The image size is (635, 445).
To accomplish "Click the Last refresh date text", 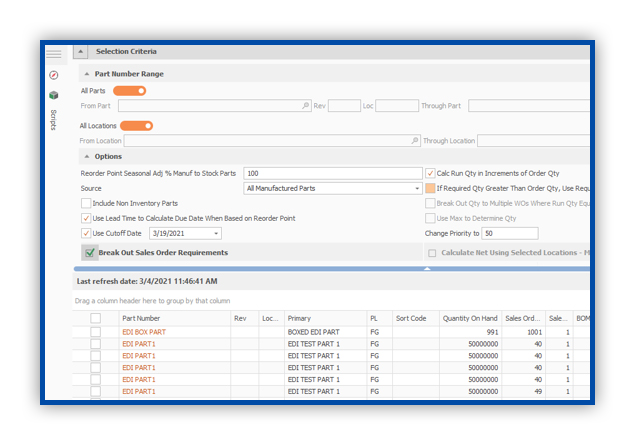I will point(147,281).
